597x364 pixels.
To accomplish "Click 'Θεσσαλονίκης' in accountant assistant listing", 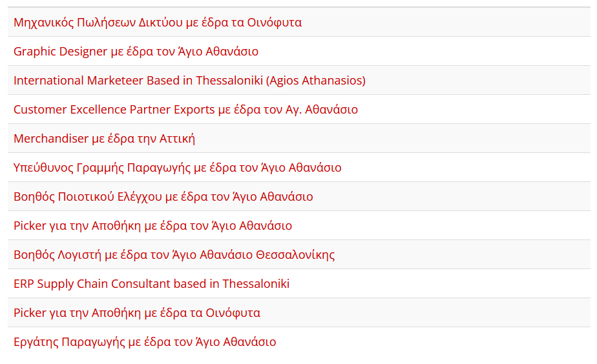I will pyautogui.click(x=295, y=255).
